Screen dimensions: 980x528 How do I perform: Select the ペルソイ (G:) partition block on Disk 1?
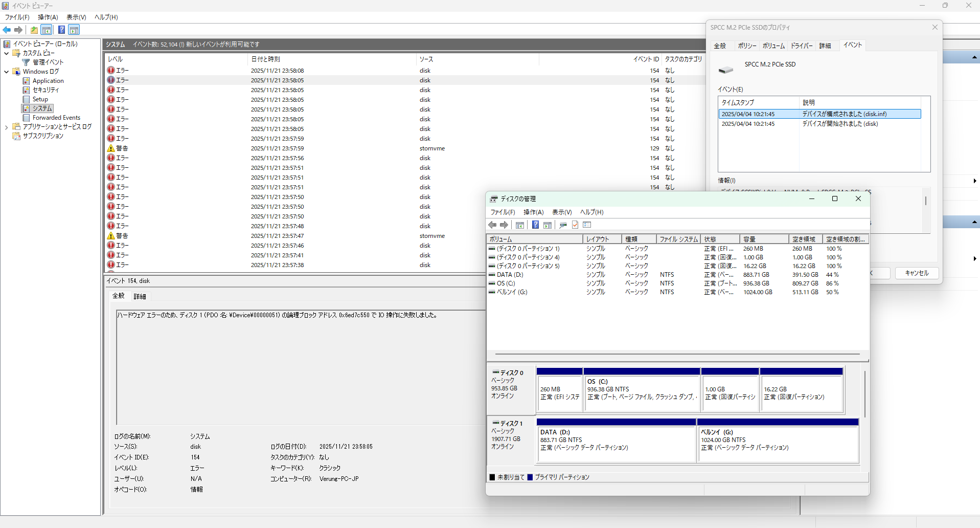(778, 444)
